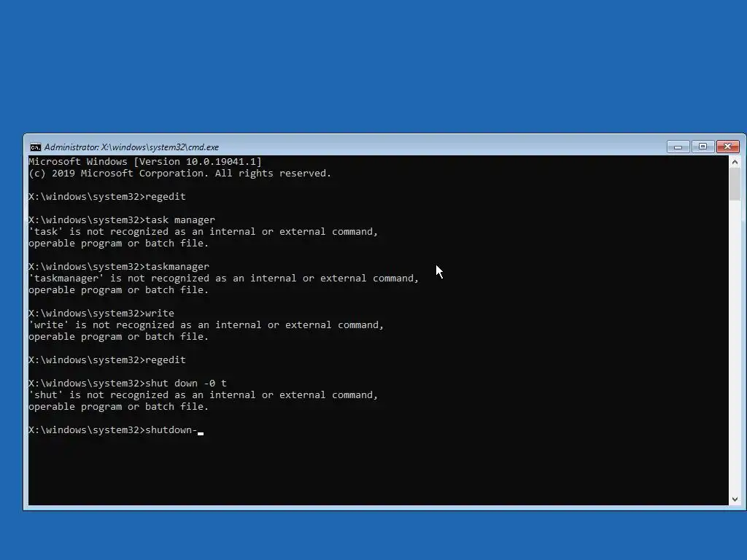This screenshot has width=747, height=560.
Task: Maximize the Administrator cmd.exe window
Action: 703,147
